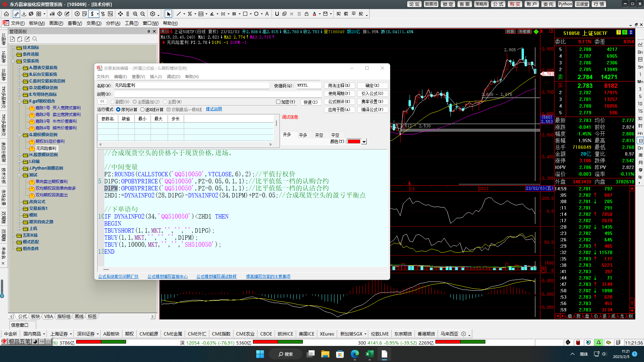Image resolution: width=644 pixels, height=362 pixels.
Task: Open Microsoft Edge from the taskbar
Action: point(355,354)
